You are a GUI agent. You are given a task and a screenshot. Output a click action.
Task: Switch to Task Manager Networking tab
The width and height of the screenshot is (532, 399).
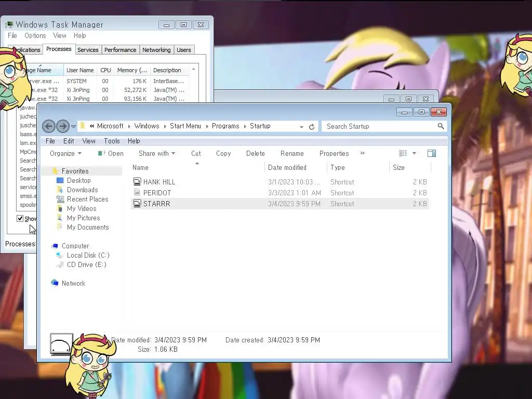click(156, 50)
